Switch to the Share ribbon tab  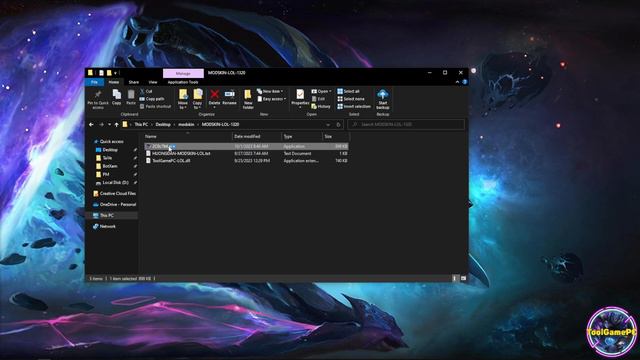pyautogui.click(x=133, y=82)
